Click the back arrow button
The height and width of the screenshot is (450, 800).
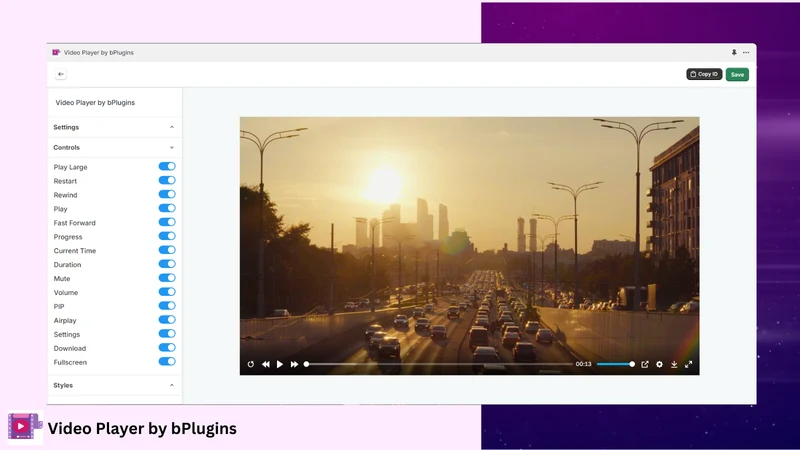[x=61, y=74]
